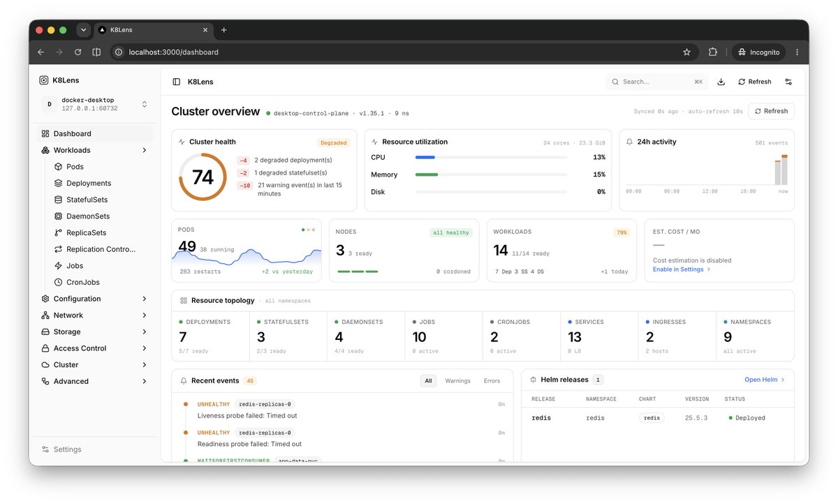Click the header Refresh button beside download
Screen dimensions: 838x504
(755, 82)
